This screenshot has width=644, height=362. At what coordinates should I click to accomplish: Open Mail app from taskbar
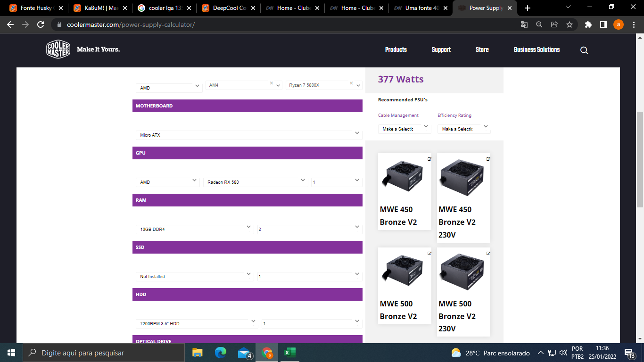tap(244, 353)
